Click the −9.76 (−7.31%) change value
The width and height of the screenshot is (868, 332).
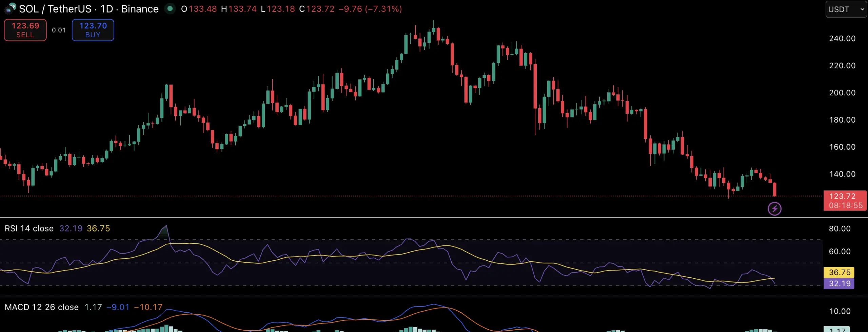point(370,9)
